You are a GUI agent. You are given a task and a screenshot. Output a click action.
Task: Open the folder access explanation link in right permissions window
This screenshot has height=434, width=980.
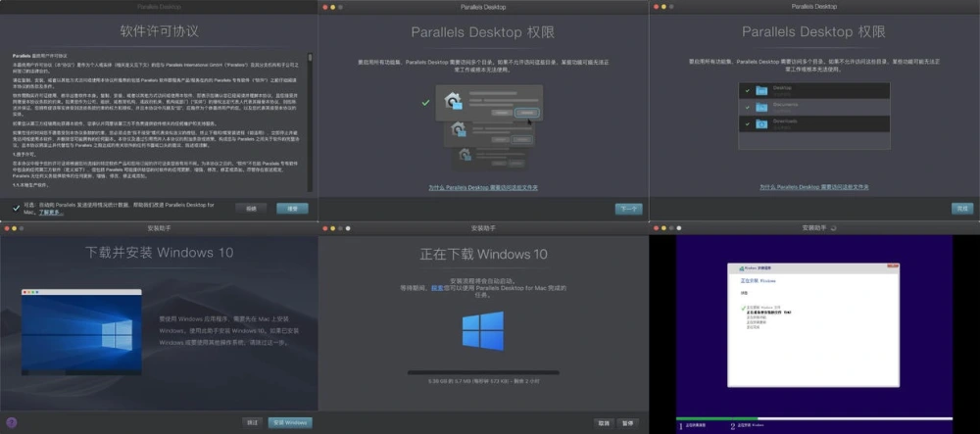814,187
